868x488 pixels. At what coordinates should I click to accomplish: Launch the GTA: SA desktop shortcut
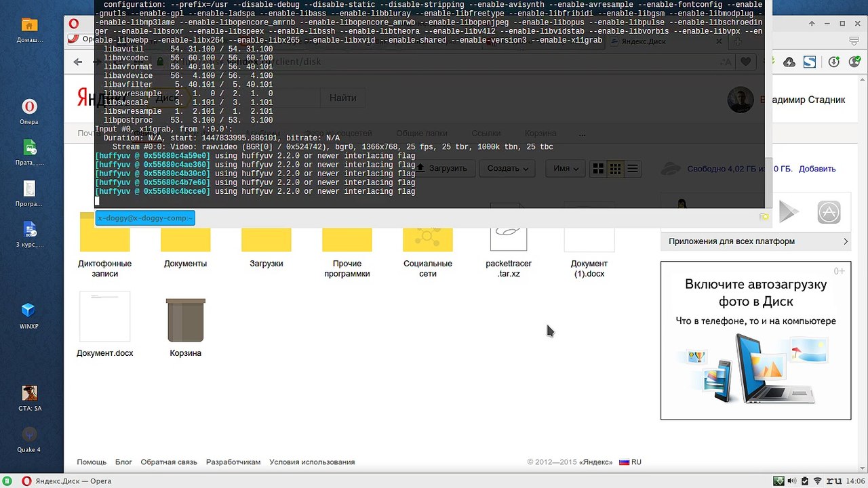pos(29,398)
